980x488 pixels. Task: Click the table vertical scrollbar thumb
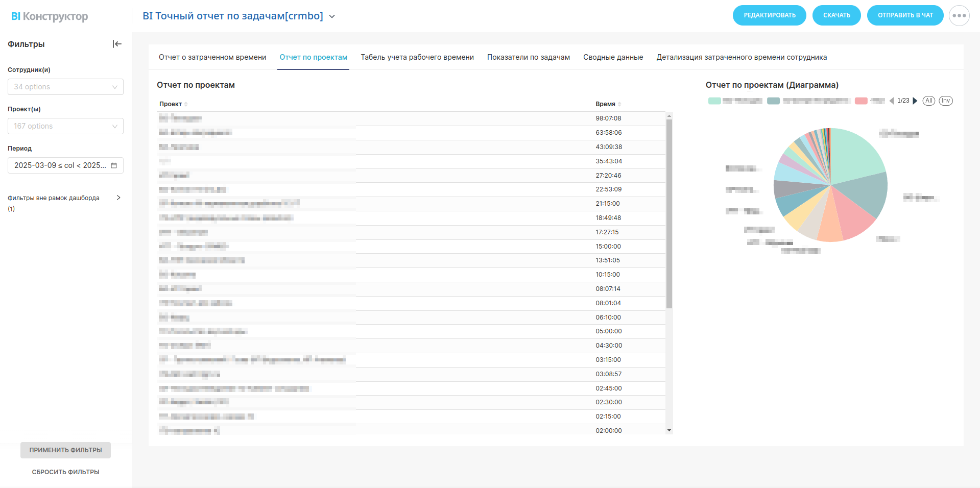[669, 213]
